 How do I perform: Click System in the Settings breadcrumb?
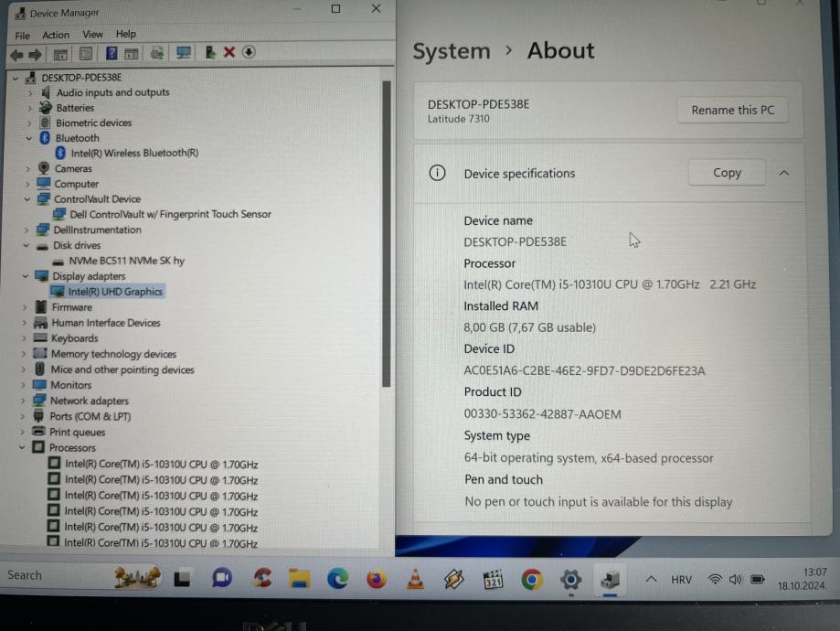(451, 51)
